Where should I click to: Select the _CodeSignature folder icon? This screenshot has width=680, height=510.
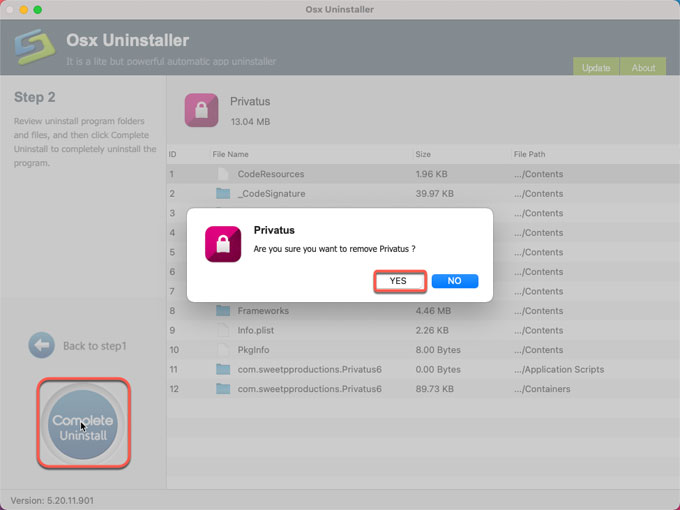[x=223, y=193]
